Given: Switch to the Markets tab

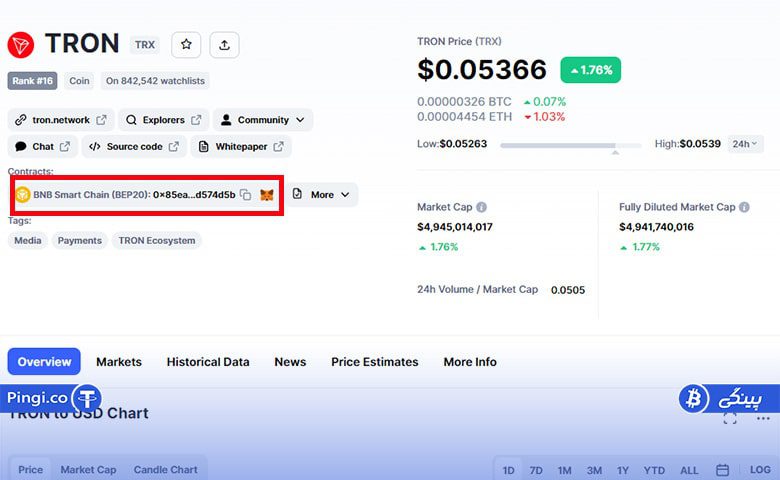Looking at the screenshot, I should point(119,362).
